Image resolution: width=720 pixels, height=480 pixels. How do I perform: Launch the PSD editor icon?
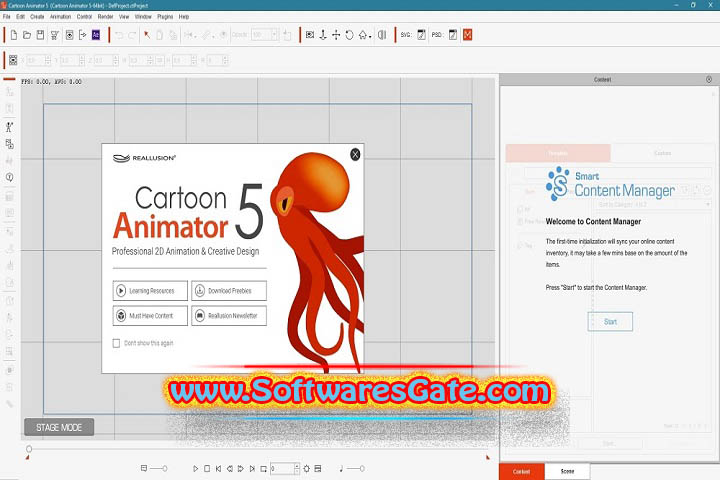(x=453, y=35)
